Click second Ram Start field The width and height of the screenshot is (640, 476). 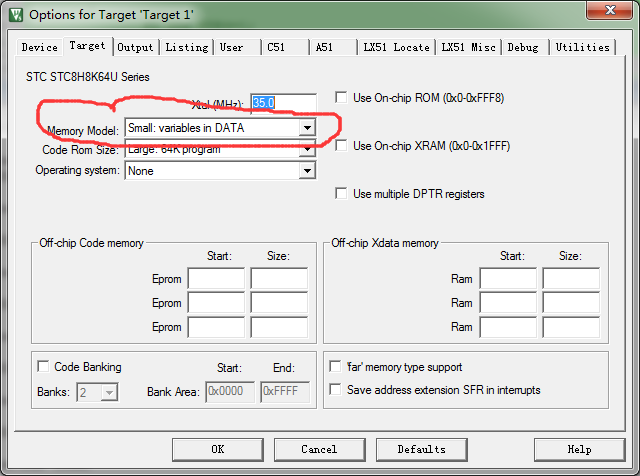(x=508, y=303)
